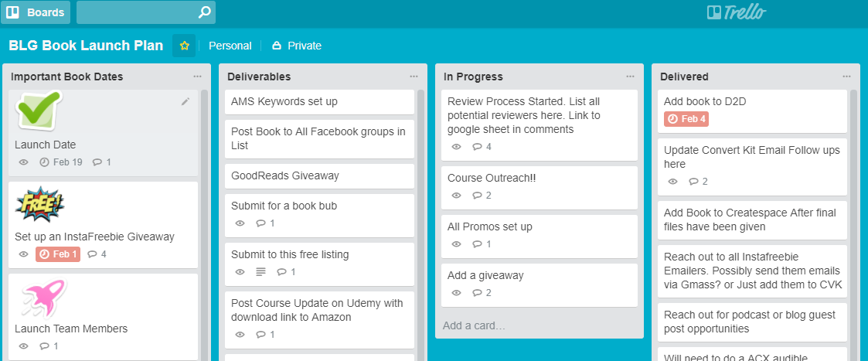
Task: Toggle watch eye on Submit for a book bub
Action: pos(240,223)
